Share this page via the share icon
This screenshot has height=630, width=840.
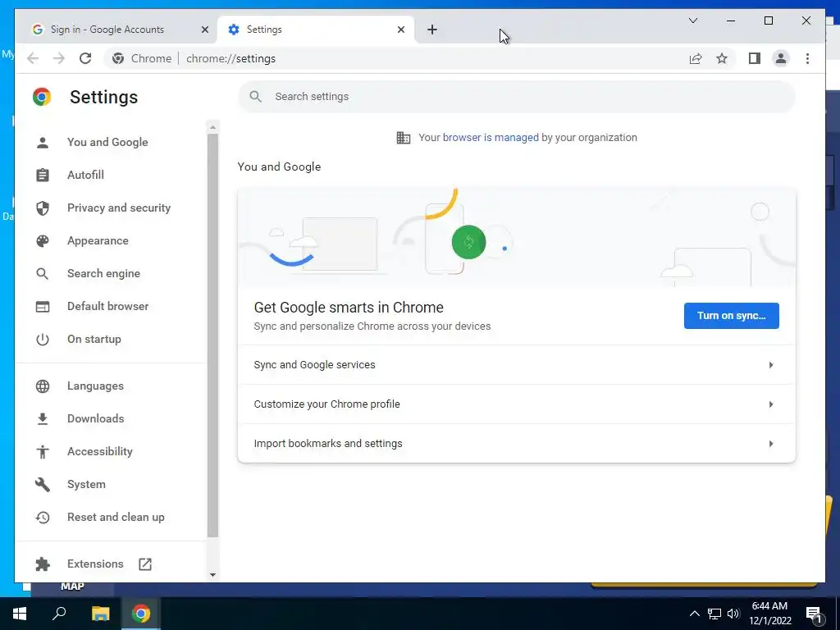click(x=696, y=58)
